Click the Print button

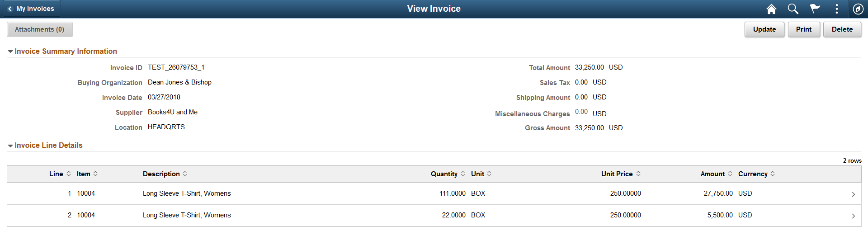click(804, 29)
